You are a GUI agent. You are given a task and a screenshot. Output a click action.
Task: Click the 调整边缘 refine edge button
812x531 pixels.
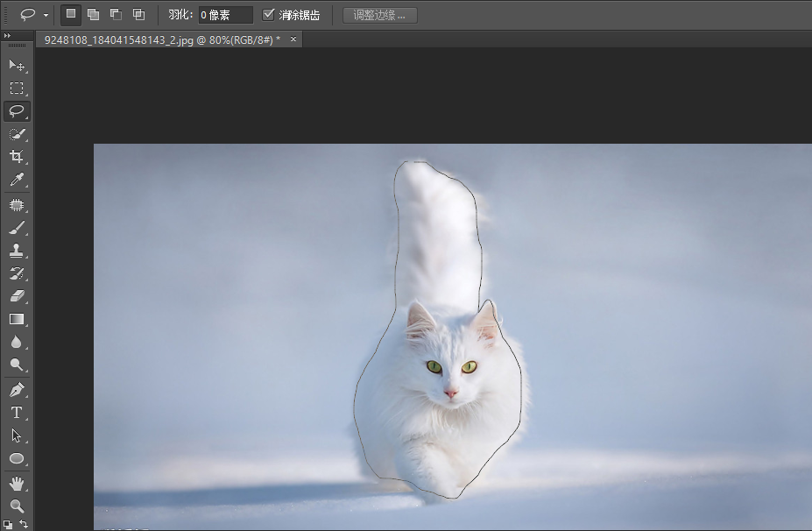[x=380, y=15]
